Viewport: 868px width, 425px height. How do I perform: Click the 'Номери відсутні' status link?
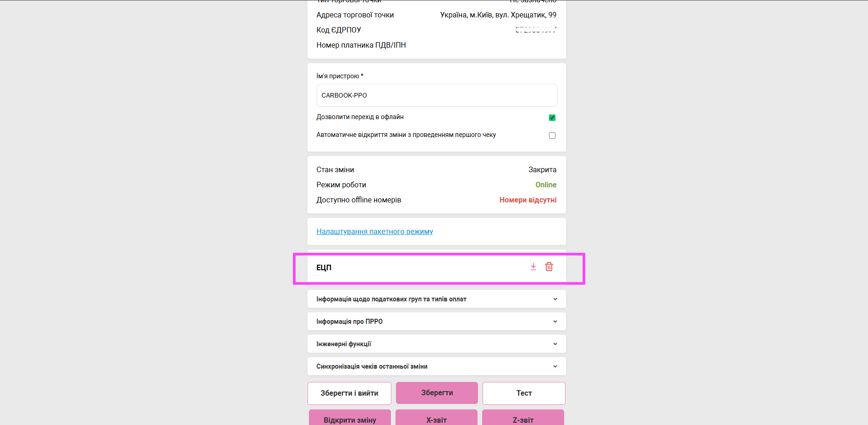(x=527, y=200)
